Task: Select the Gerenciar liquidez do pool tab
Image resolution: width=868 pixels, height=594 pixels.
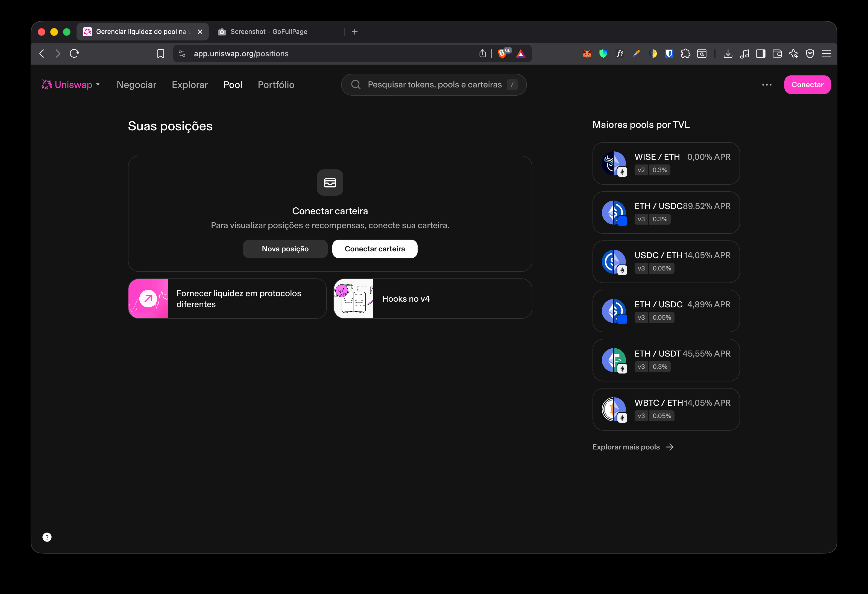Action: (x=143, y=32)
